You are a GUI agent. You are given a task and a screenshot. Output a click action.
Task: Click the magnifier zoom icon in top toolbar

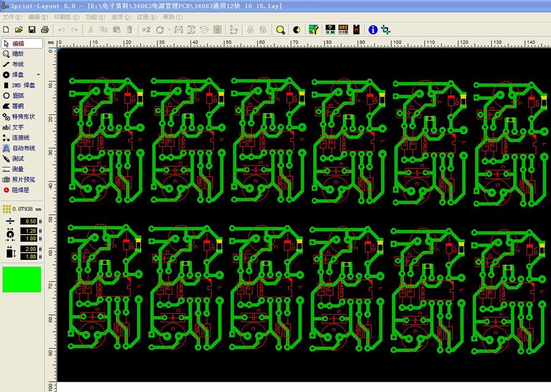(x=280, y=29)
